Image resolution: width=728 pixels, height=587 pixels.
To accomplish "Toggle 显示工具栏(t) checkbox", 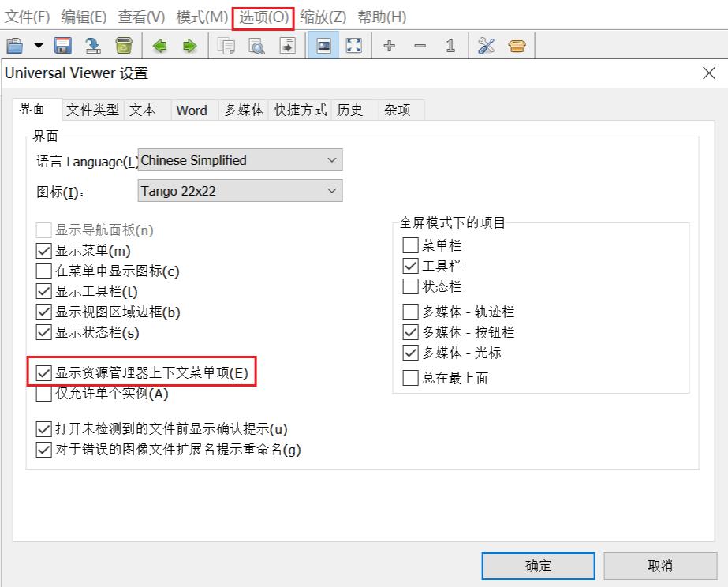I will click(x=43, y=291).
